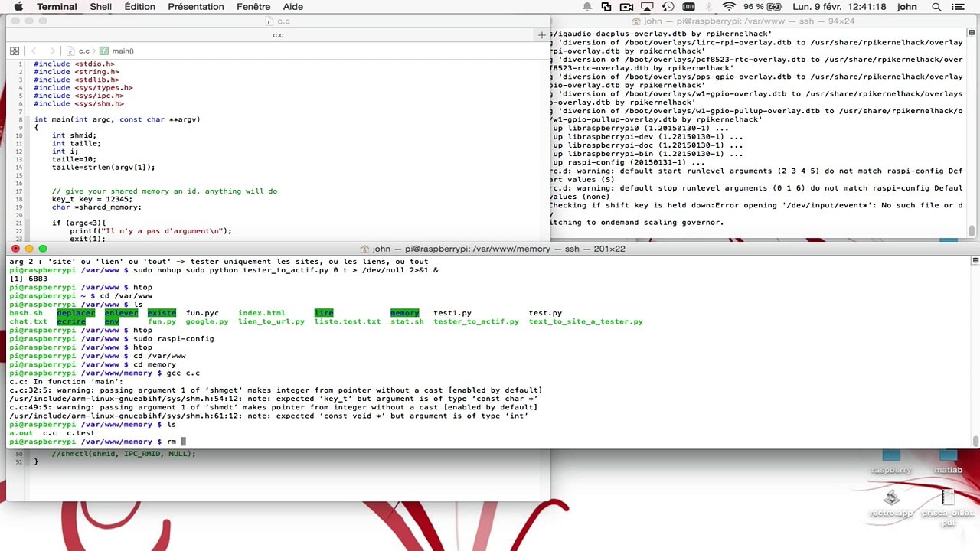Open the Terminal application menu

coord(57,7)
